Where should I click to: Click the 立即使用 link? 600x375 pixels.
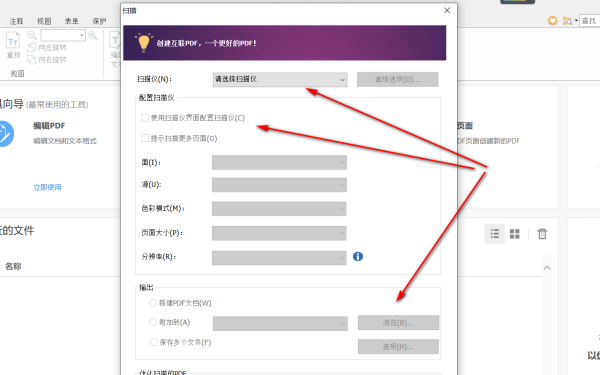[47, 187]
